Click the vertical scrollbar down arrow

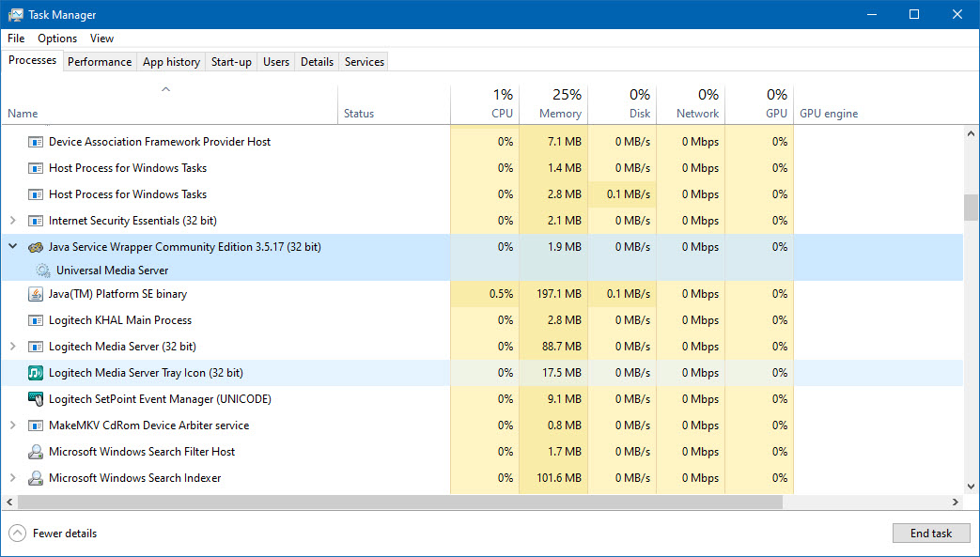click(971, 487)
